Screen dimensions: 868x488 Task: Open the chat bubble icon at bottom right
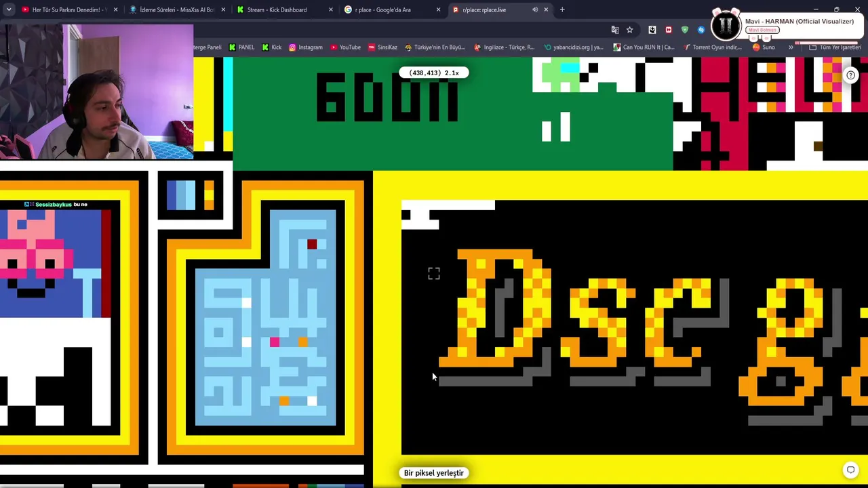coord(850,470)
